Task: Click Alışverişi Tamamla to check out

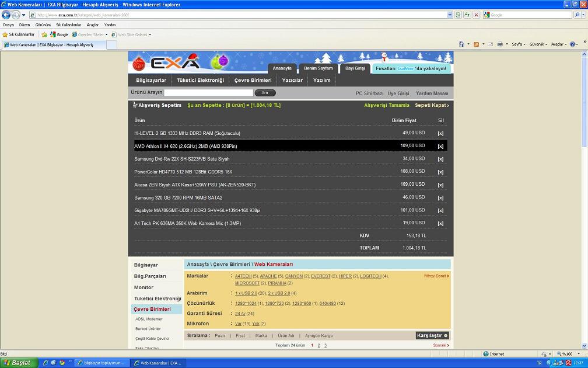Action: pos(387,105)
